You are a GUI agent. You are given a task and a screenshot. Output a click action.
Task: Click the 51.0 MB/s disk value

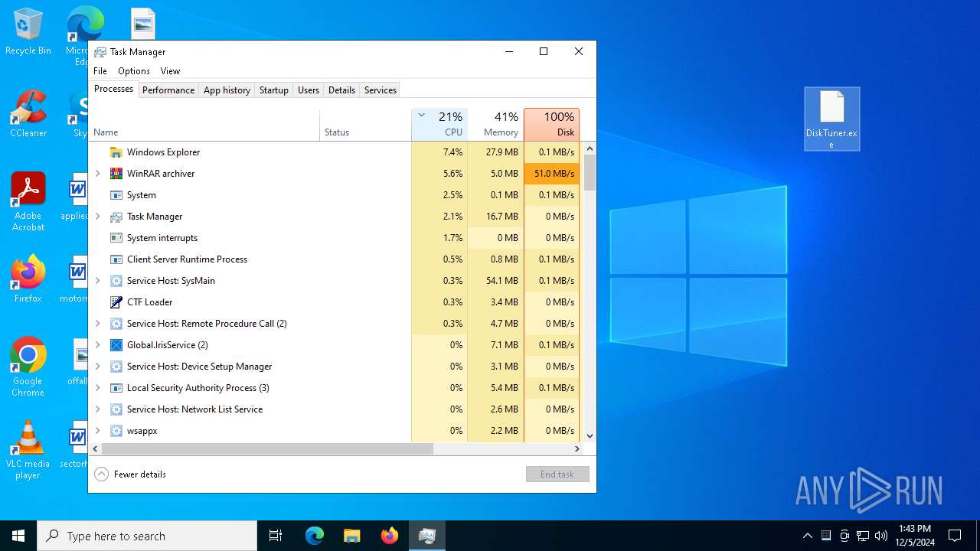click(551, 174)
